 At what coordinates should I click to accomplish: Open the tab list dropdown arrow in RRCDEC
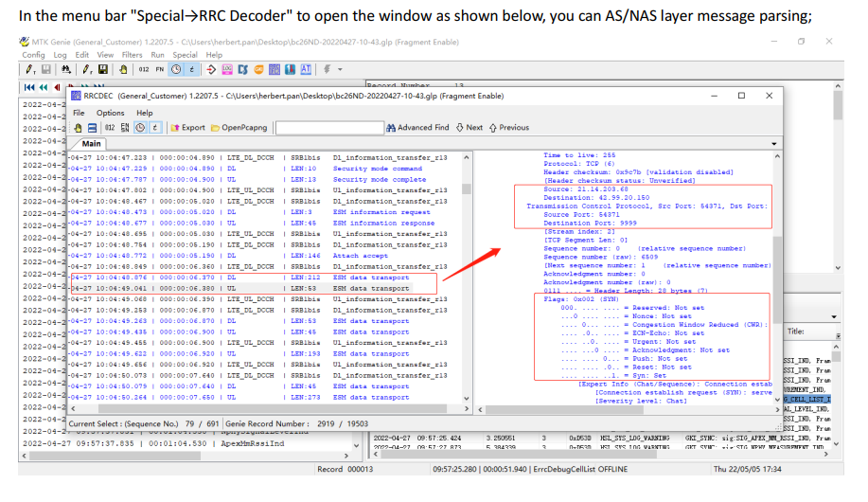[x=774, y=144]
